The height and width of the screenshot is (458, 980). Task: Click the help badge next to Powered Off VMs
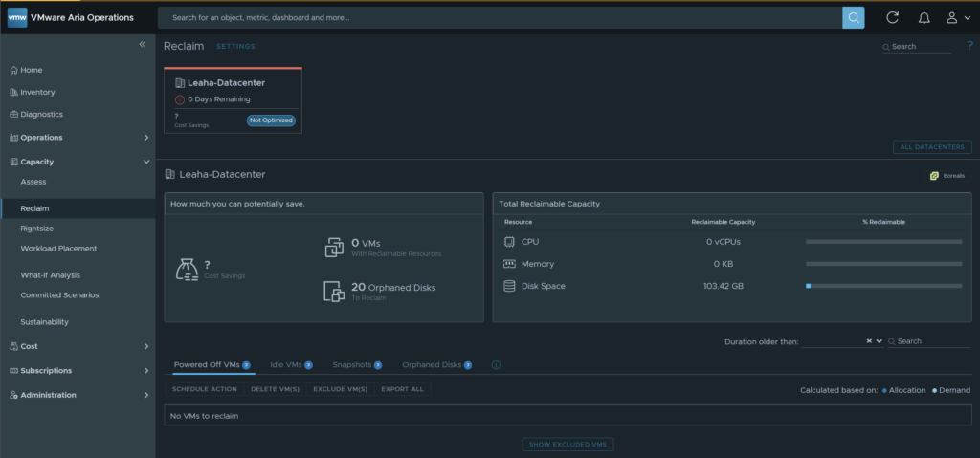pyautogui.click(x=246, y=365)
